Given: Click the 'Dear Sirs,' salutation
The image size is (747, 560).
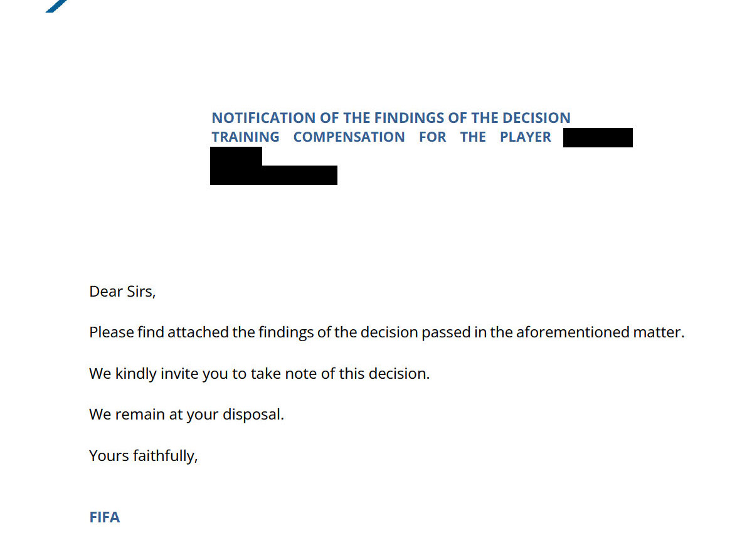Looking at the screenshot, I should (x=122, y=292).
